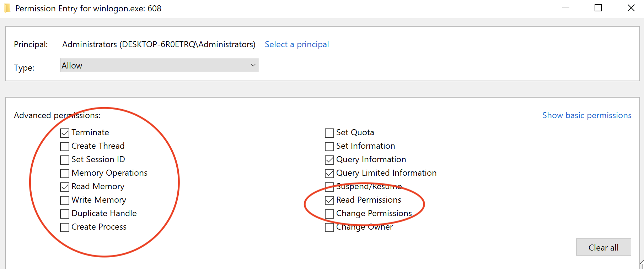Open the Type dropdown showing Allow
This screenshot has height=269, width=644.
(159, 65)
